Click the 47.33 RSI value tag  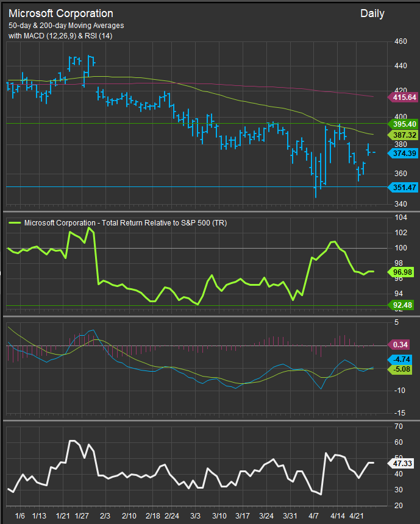(400, 464)
